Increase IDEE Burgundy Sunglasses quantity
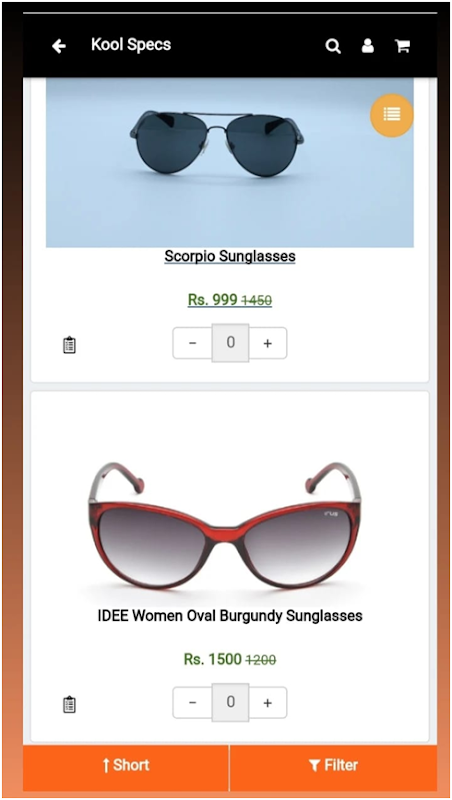This screenshot has height=800, width=452. (x=268, y=703)
